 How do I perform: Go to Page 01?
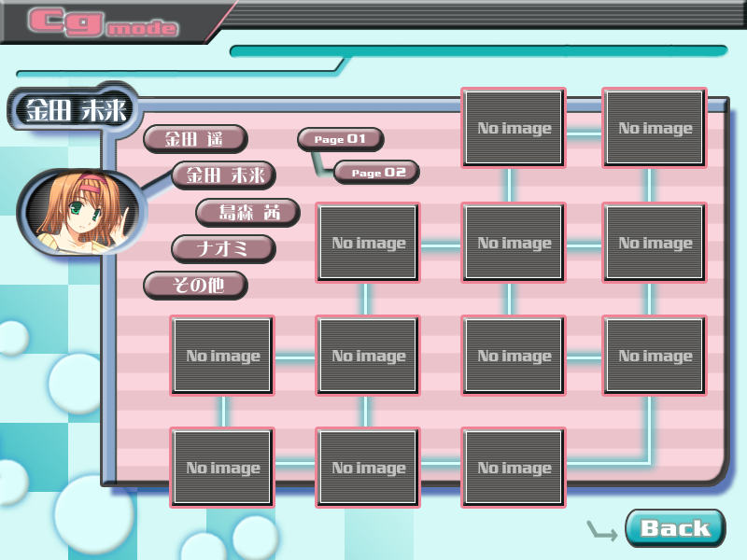pyautogui.click(x=340, y=140)
